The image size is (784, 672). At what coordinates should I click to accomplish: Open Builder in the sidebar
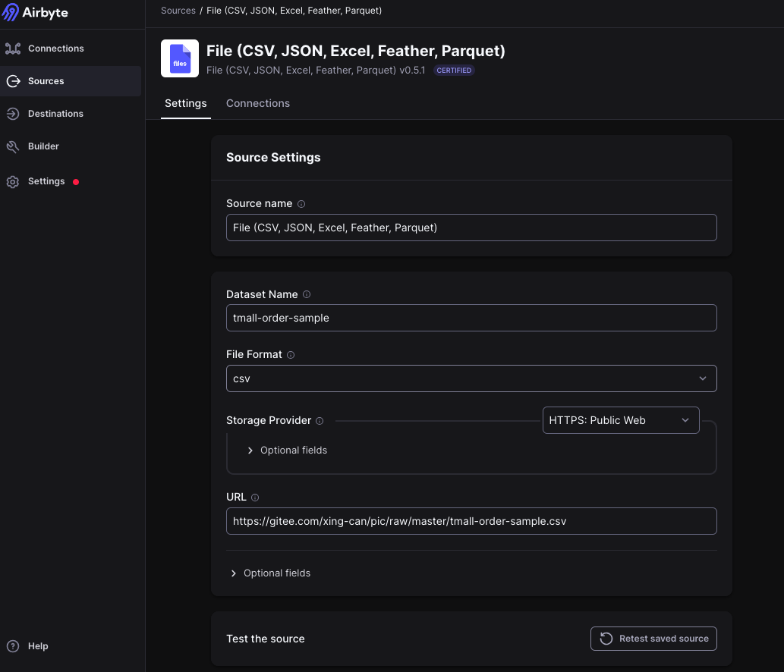point(71,146)
